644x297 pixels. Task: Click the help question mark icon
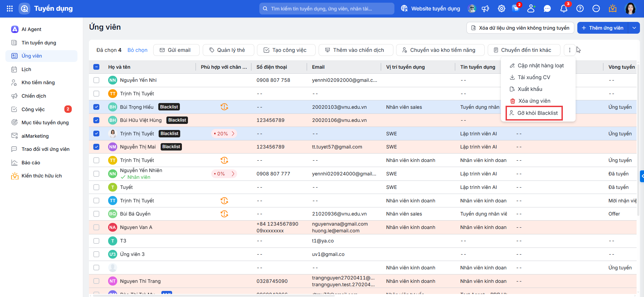pos(580,9)
